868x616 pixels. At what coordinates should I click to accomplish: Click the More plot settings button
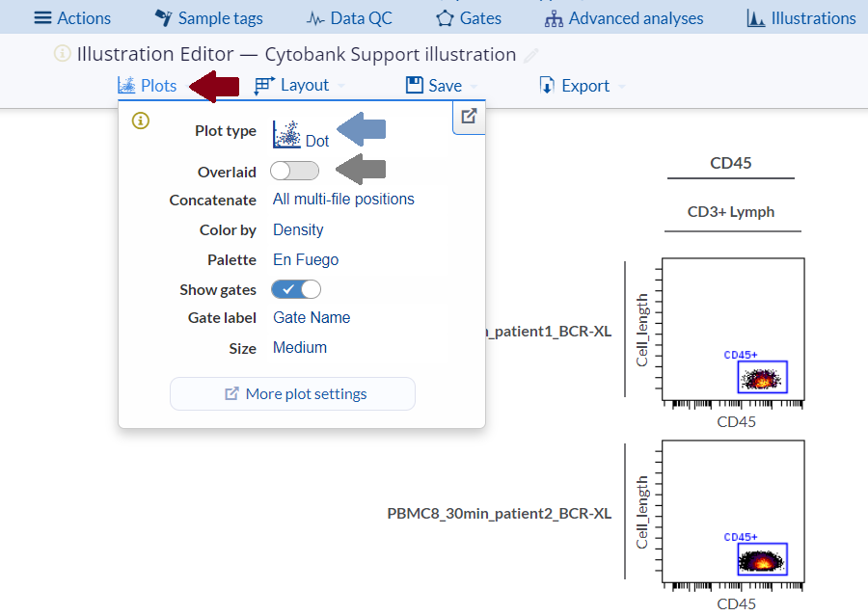coord(293,393)
